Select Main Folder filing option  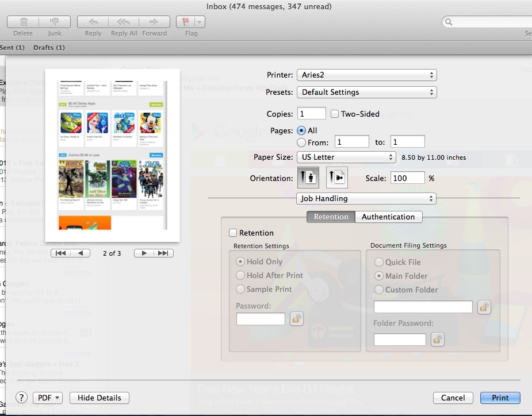coord(378,276)
